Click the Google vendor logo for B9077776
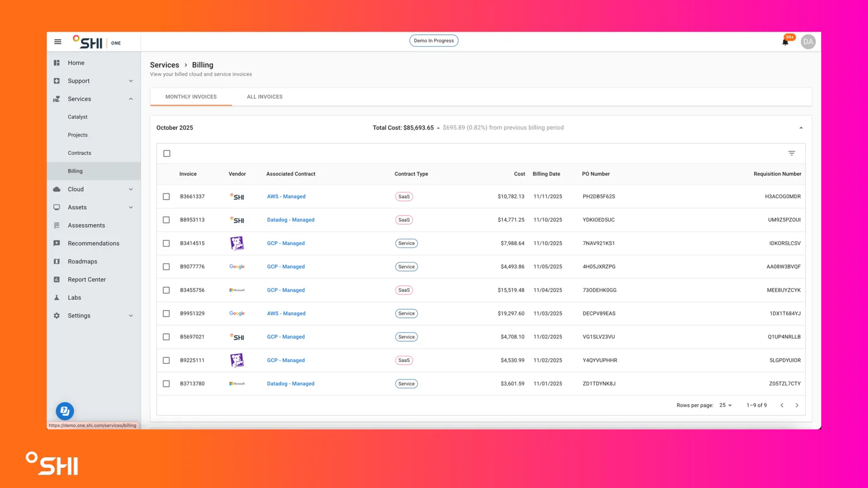Image resolution: width=868 pixels, height=488 pixels. click(237, 267)
